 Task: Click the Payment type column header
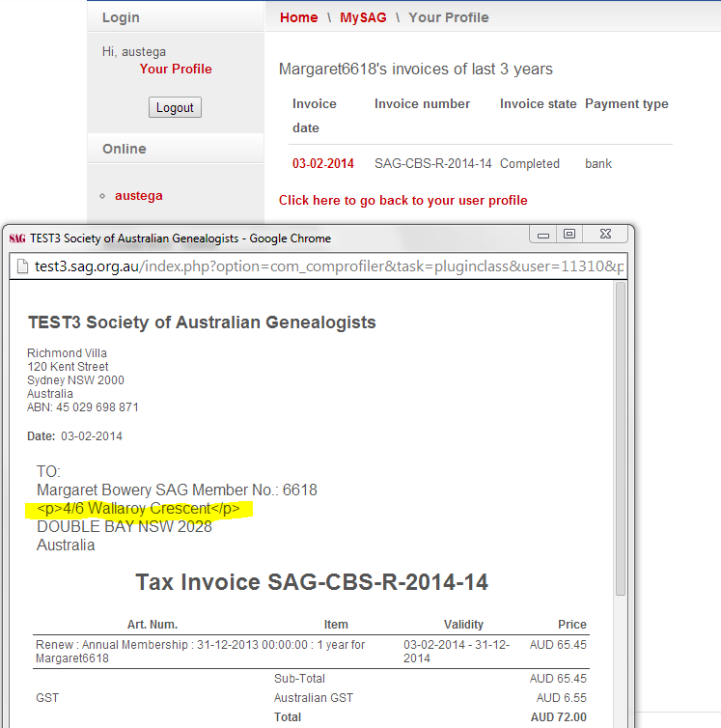click(626, 103)
